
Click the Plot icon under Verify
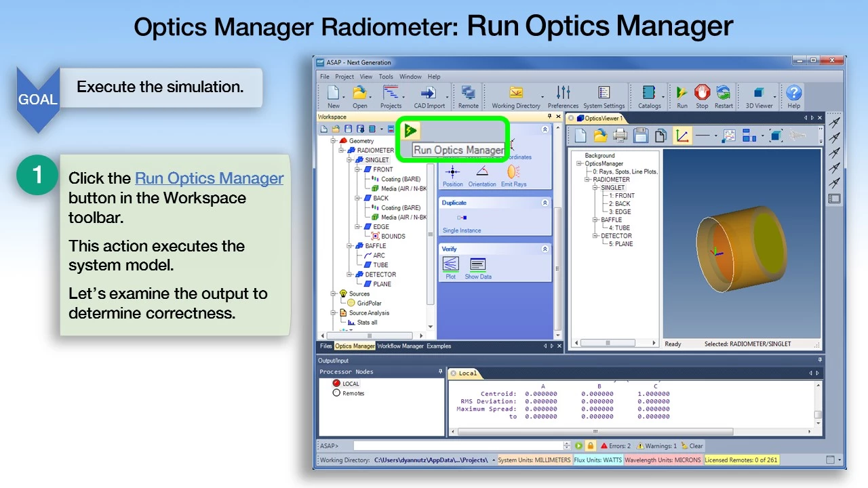(x=450, y=267)
